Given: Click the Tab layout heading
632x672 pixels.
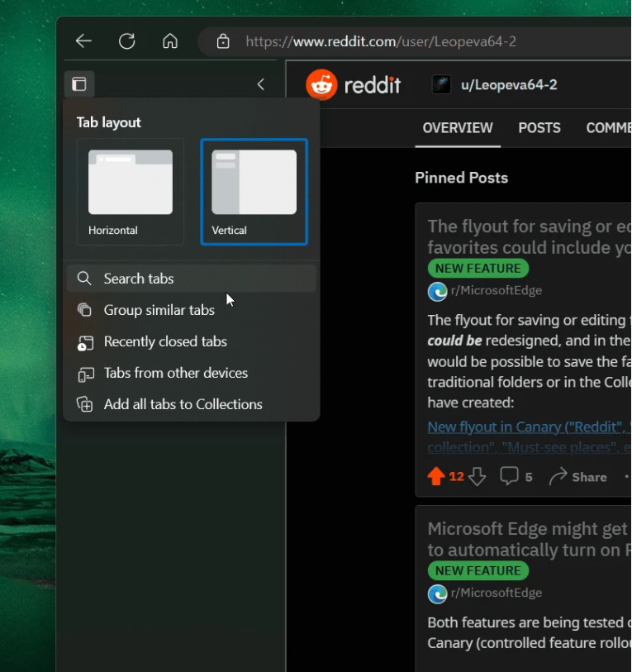Looking at the screenshot, I should click(x=109, y=122).
